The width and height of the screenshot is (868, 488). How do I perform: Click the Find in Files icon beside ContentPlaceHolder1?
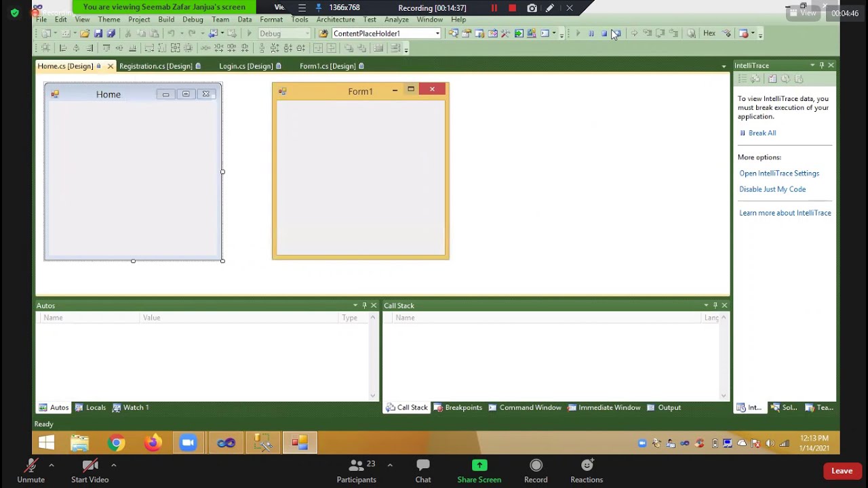tap(323, 33)
